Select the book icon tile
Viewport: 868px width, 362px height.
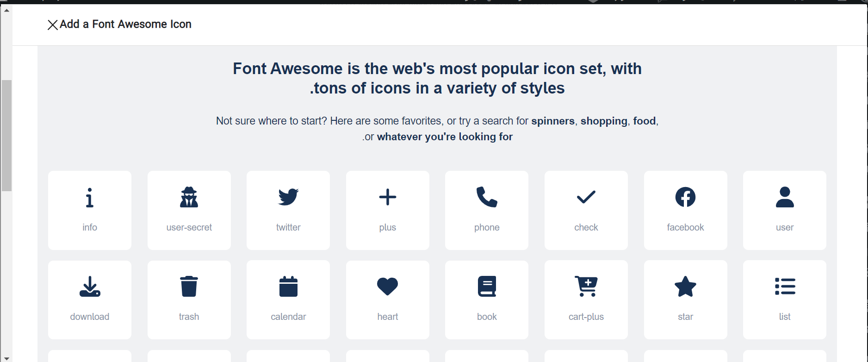click(487, 300)
